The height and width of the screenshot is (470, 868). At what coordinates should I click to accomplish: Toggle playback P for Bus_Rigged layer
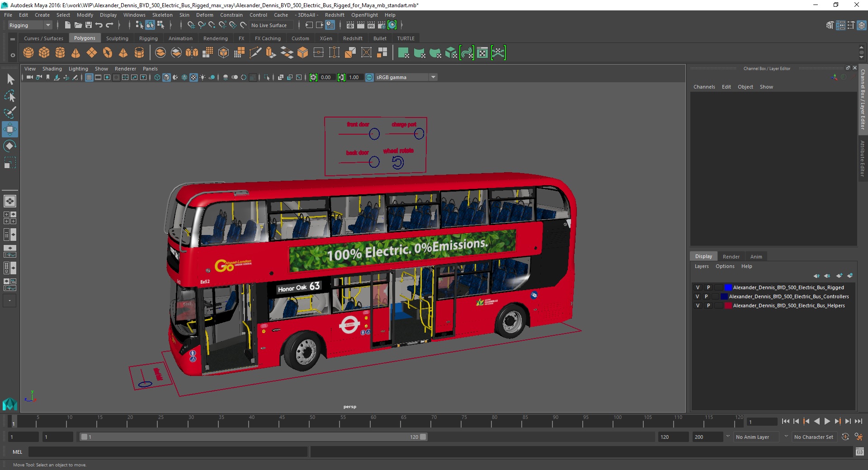[708, 287]
